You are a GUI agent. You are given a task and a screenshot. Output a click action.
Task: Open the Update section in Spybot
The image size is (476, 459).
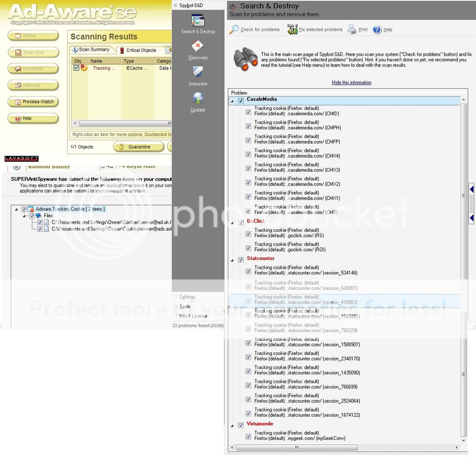click(198, 102)
